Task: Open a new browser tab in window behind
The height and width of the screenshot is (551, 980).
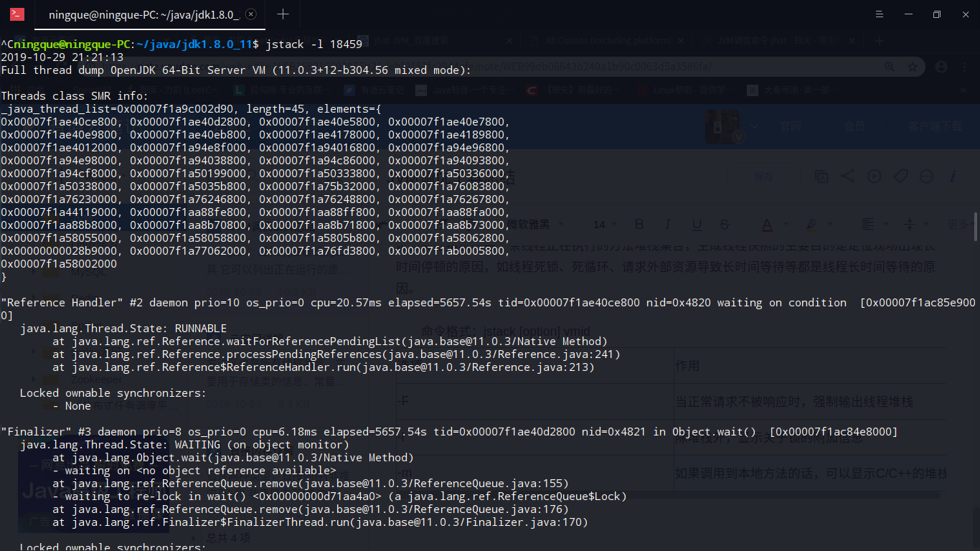Action: 881,41
